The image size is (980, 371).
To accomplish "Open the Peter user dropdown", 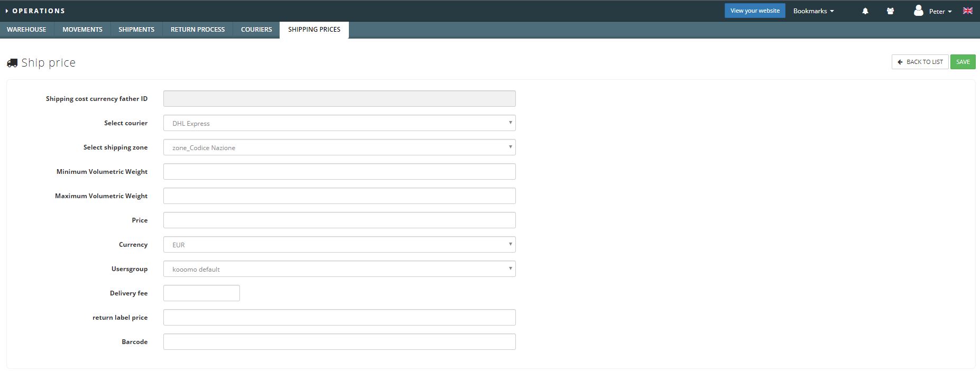I will coord(940,11).
